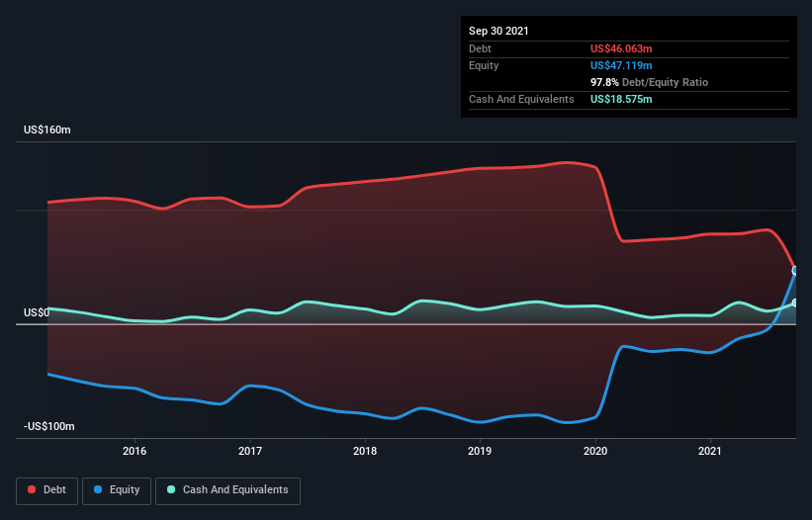Click the 2018 x-axis label
This screenshot has width=812, height=520.
365,451
